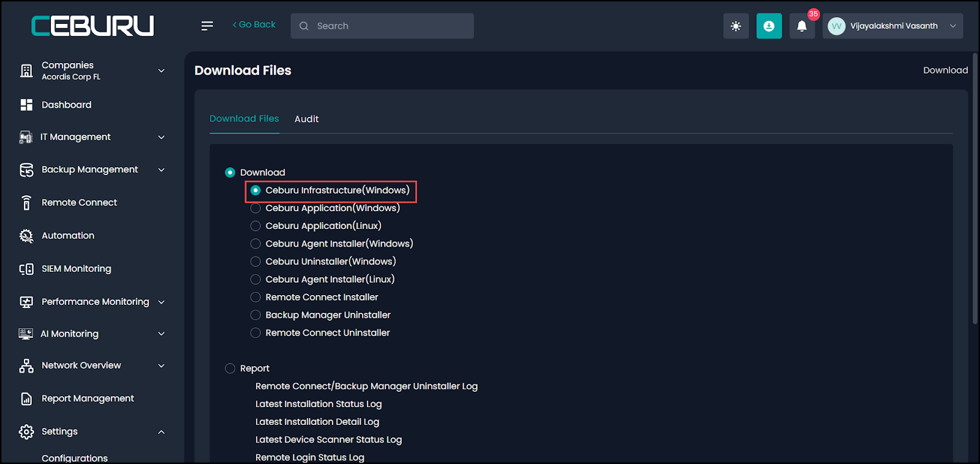Viewport: 980px width, 464px height.
Task: Click the IT Management icon
Action: click(26, 137)
